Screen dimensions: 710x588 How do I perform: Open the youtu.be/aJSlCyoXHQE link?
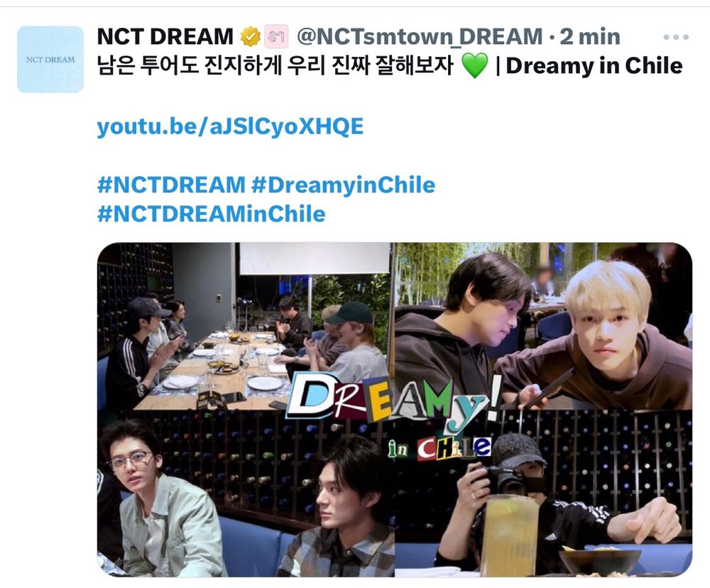(x=230, y=126)
